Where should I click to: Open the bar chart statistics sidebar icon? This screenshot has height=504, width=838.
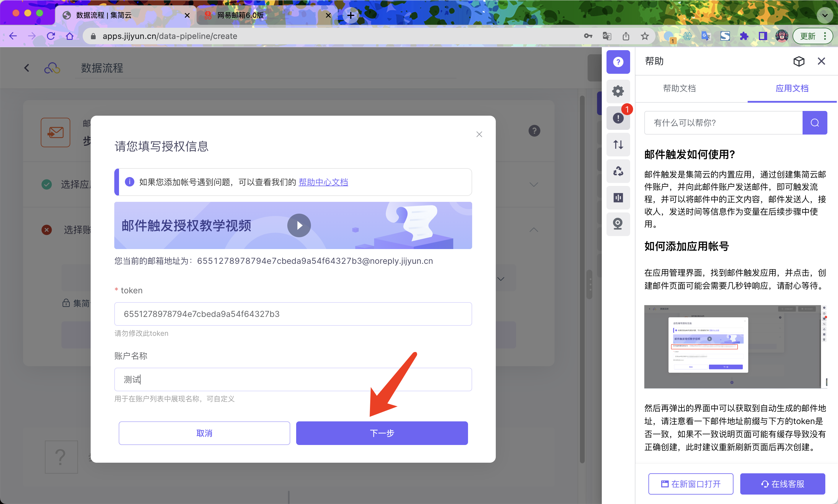pyautogui.click(x=618, y=197)
